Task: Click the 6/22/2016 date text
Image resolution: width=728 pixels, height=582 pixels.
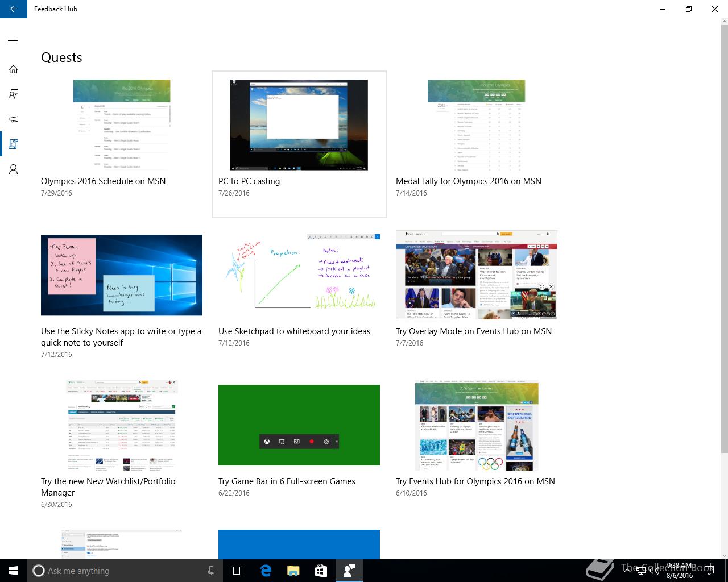Action: click(x=234, y=493)
